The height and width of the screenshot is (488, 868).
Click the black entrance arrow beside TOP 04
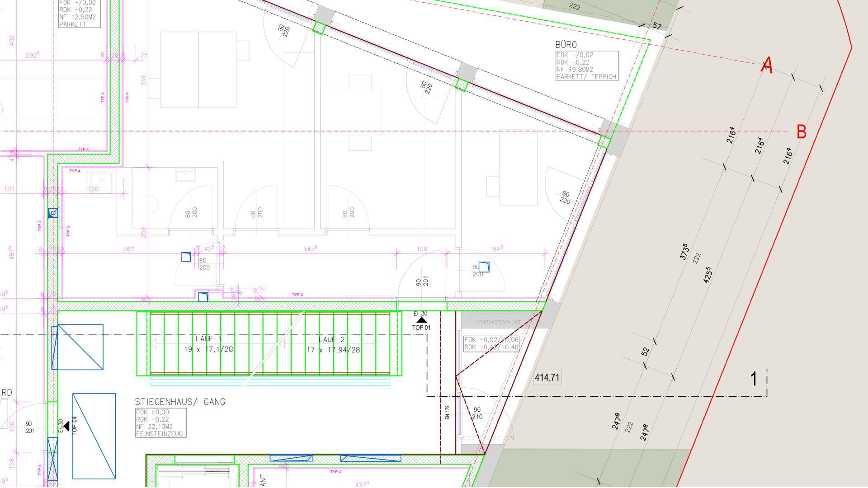66,426
